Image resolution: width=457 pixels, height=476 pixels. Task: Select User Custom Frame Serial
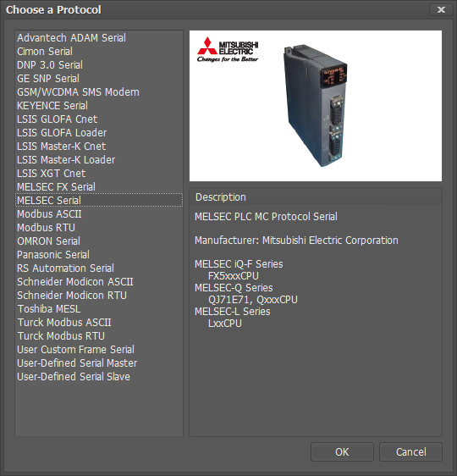(x=99, y=350)
